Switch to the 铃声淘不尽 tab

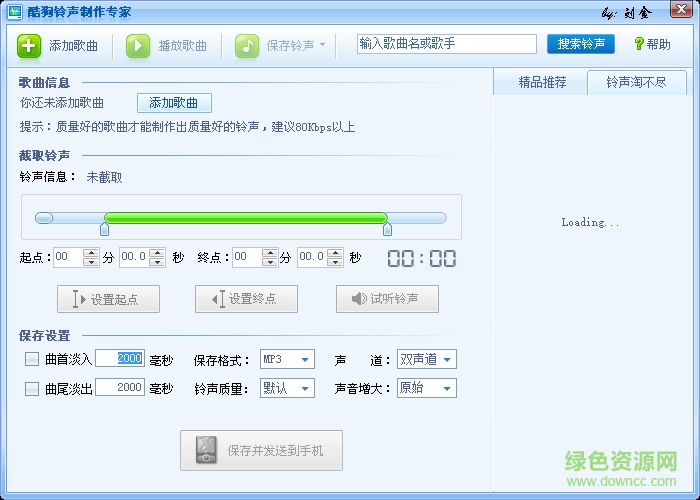pyautogui.click(x=637, y=82)
